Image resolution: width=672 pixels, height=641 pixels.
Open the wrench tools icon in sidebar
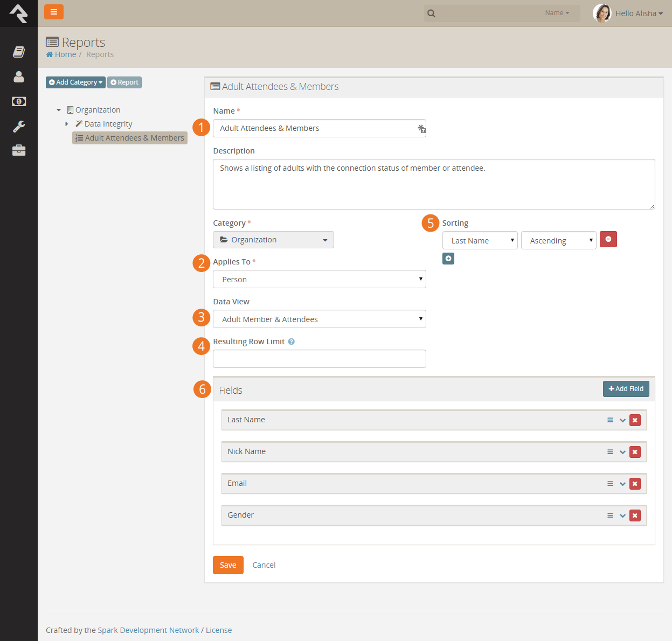[19, 126]
